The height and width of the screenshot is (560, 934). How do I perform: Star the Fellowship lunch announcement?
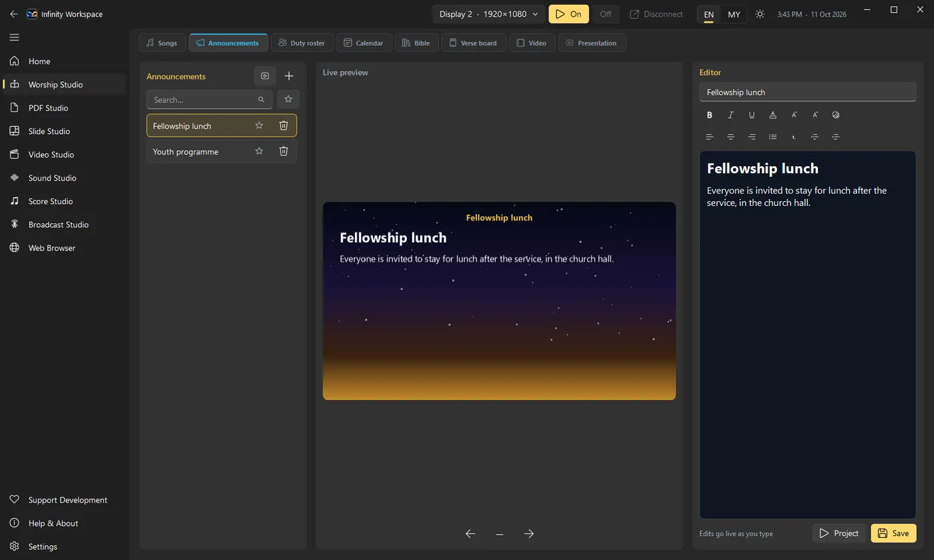[260, 125]
